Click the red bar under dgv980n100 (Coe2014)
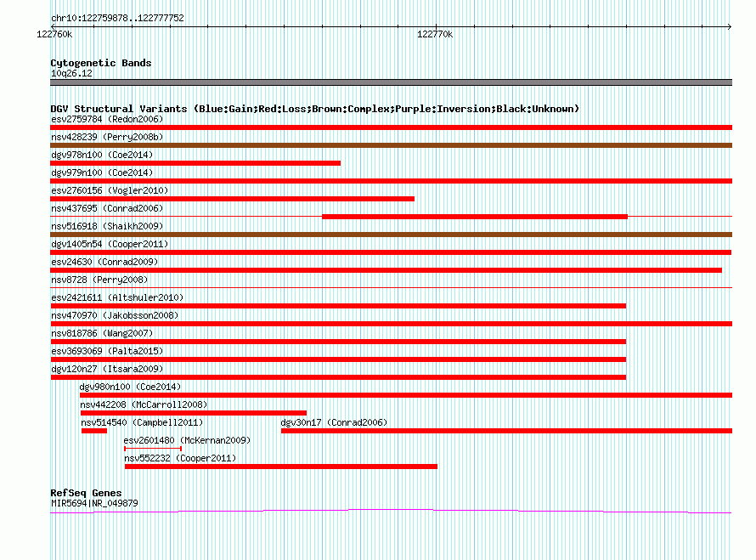Viewport: 756px width, 560px height. click(x=406, y=395)
